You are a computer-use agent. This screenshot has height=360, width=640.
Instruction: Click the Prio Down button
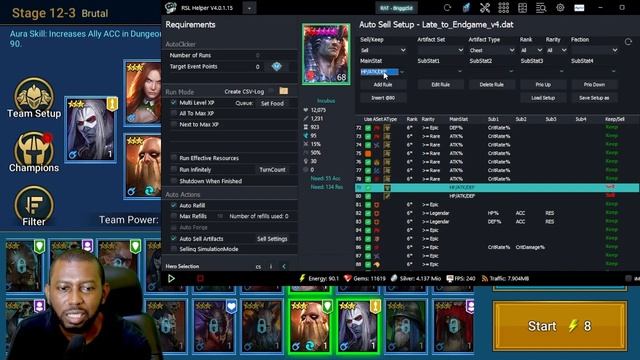[x=594, y=84]
